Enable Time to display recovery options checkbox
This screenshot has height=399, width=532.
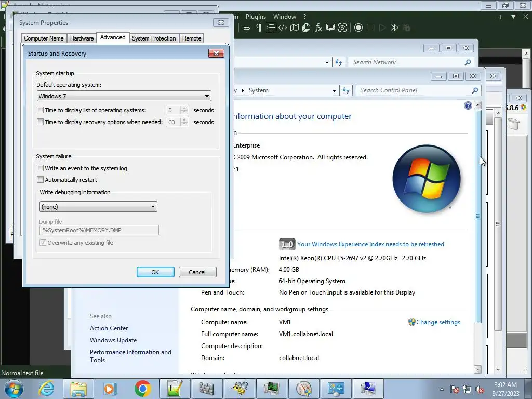tap(41, 122)
